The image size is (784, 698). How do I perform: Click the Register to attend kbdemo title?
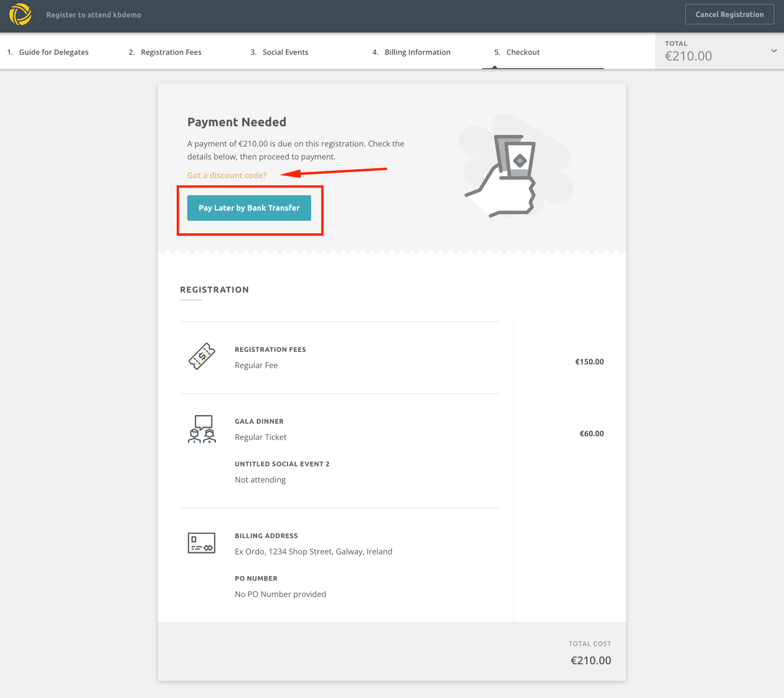pyautogui.click(x=94, y=15)
